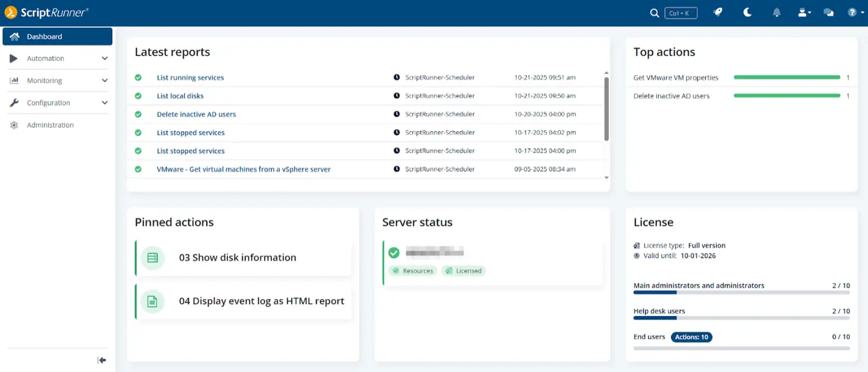Click the Administration gear icon
The height and width of the screenshot is (372, 868).
click(14, 125)
